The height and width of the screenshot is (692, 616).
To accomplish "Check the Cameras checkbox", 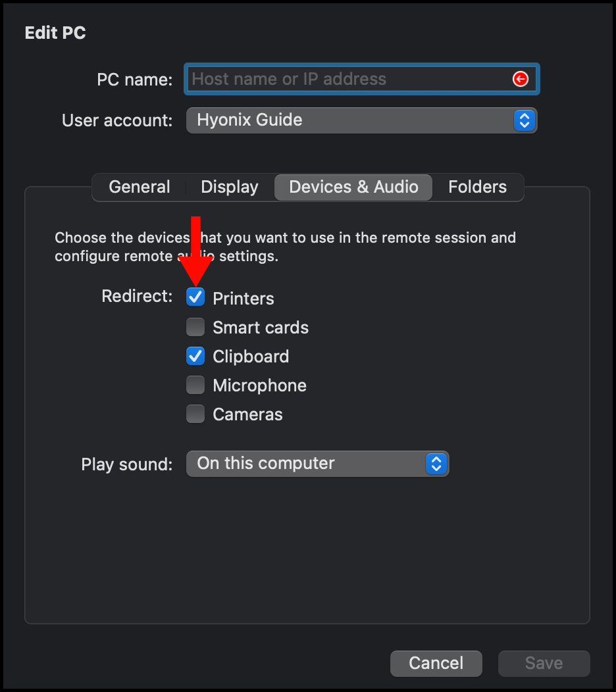I will (x=195, y=414).
